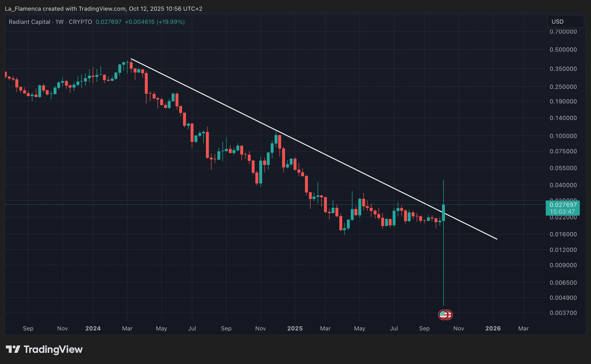Open the USD currency selector
Screen dimensions: 591x364
565,22
